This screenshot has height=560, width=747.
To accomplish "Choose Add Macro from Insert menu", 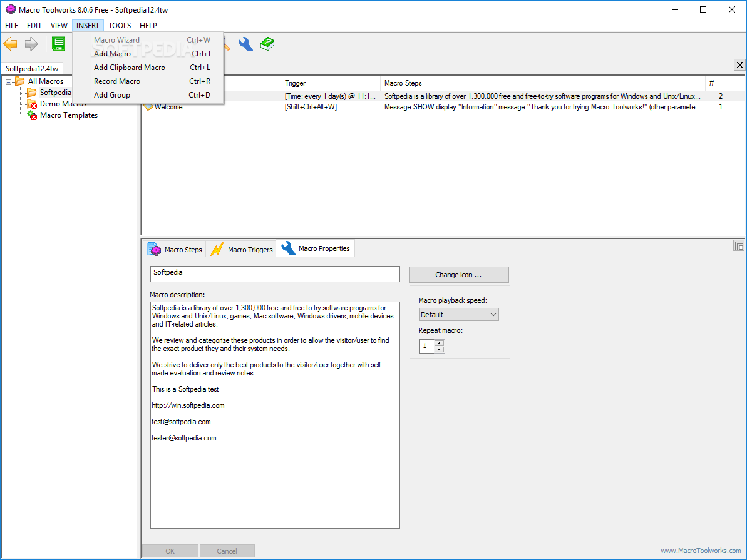I will [148, 54].
